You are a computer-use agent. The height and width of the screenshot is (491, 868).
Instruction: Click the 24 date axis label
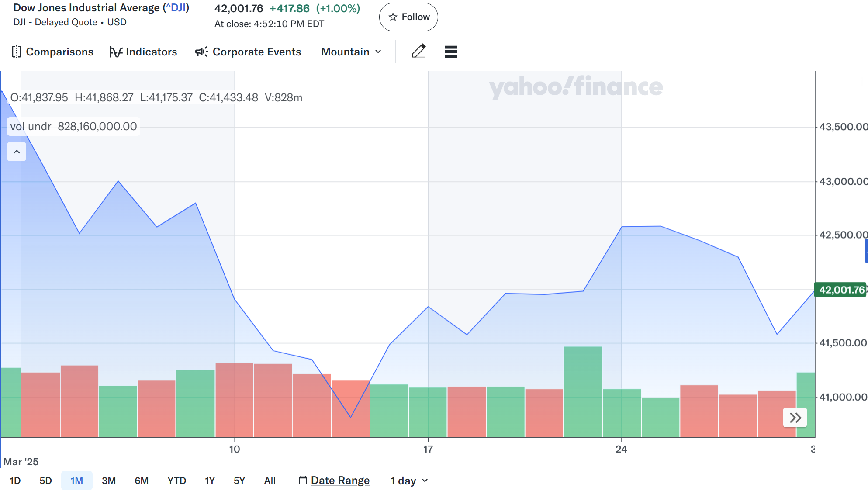point(621,449)
